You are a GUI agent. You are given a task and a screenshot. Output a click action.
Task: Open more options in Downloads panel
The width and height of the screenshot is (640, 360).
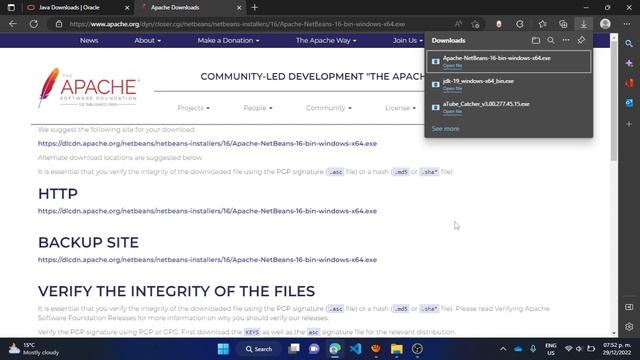point(566,40)
